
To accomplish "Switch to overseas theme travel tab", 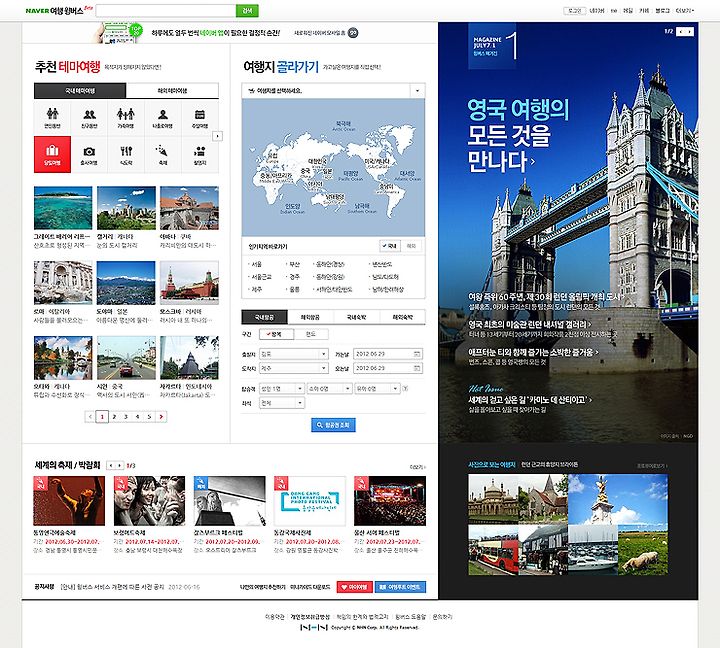I will tap(172, 90).
